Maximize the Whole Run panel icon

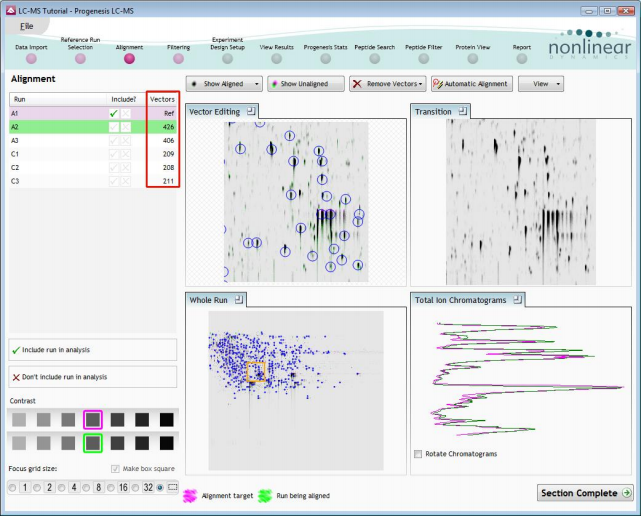239,299
